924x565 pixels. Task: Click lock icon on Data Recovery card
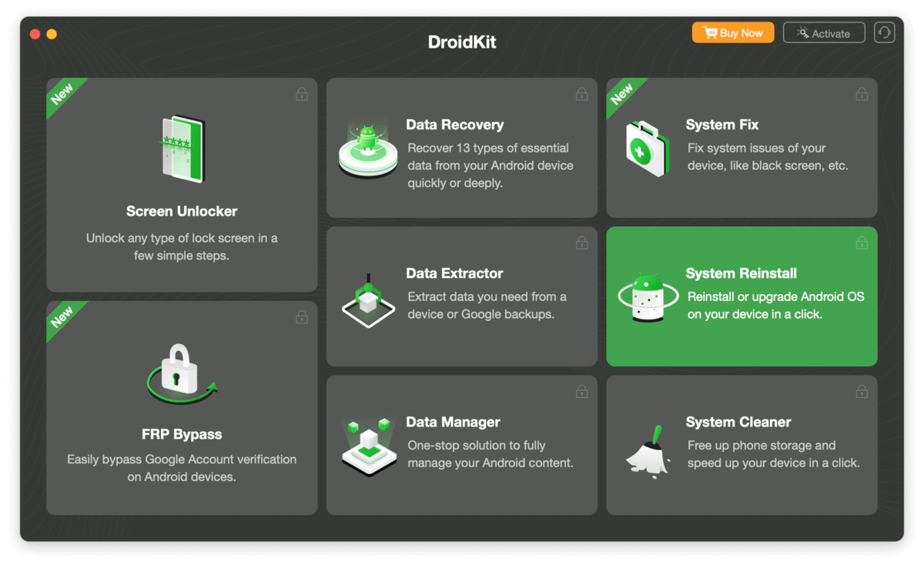click(x=581, y=94)
